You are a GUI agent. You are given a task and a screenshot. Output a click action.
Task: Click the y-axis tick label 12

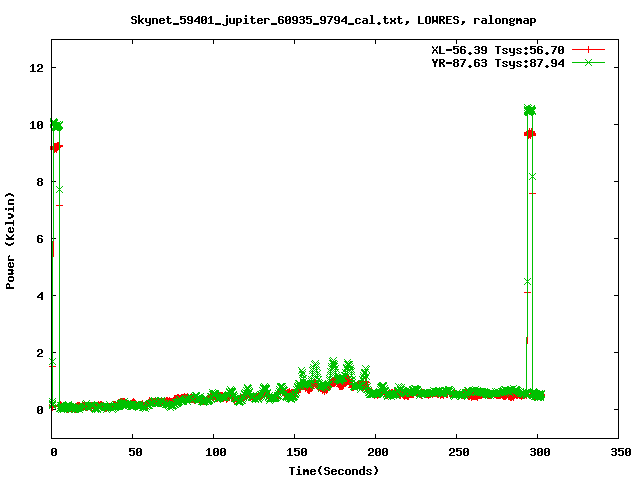(x=36, y=68)
